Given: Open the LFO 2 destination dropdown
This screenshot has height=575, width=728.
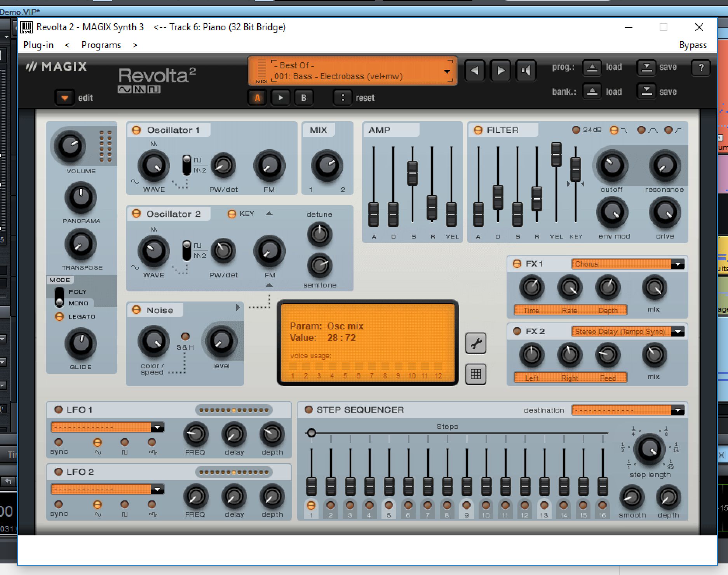Looking at the screenshot, I should tap(157, 490).
